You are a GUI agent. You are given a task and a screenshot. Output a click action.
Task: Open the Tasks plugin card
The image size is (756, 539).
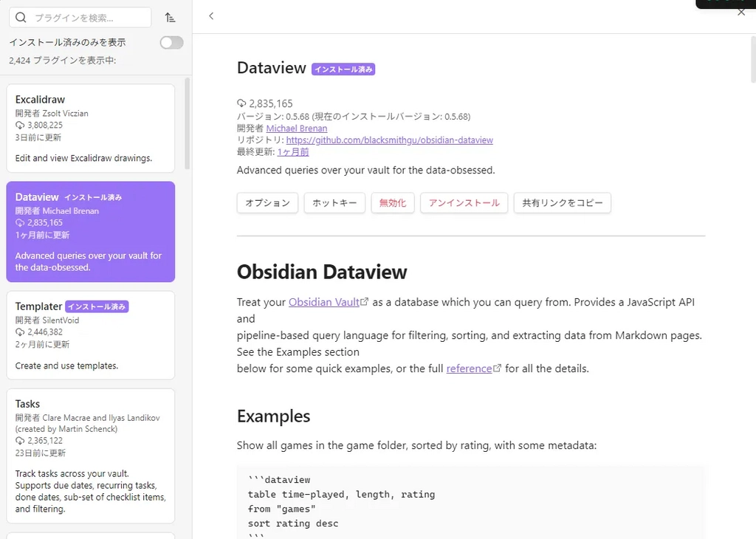[91, 456]
